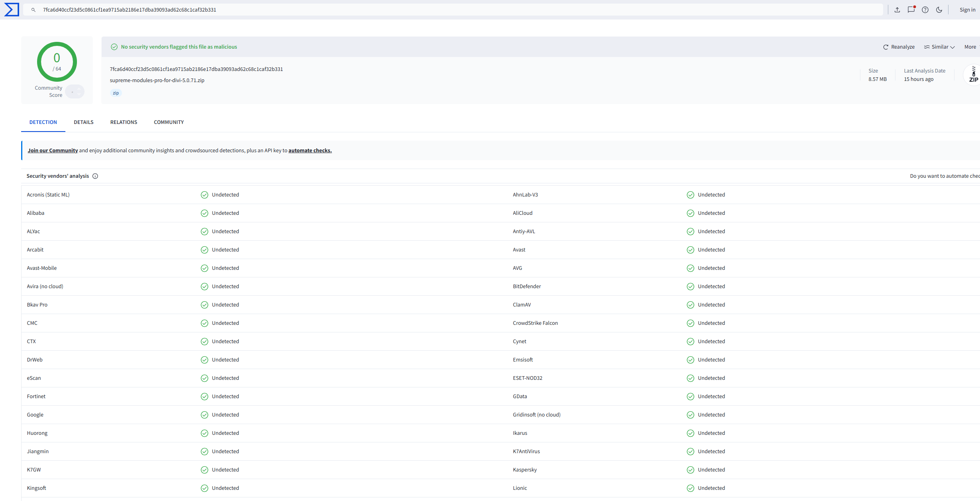Screen dimensions: 980x501
Task: Click DrWeb undetected check icon
Action: (x=205, y=360)
